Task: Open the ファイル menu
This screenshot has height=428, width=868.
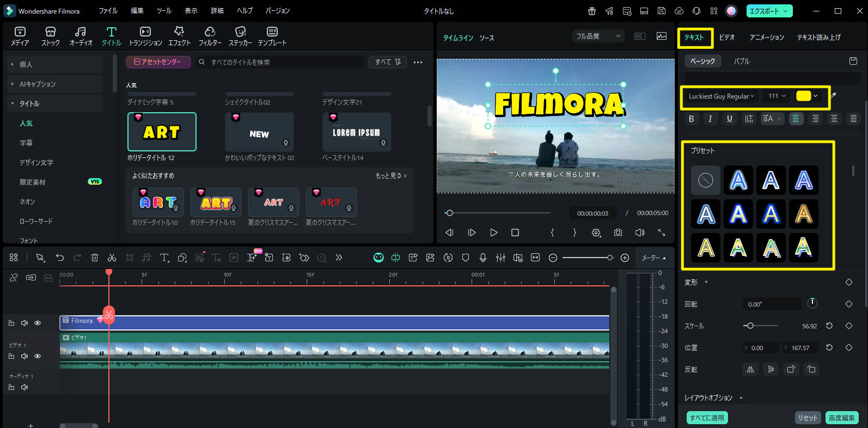Action: pos(108,11)
